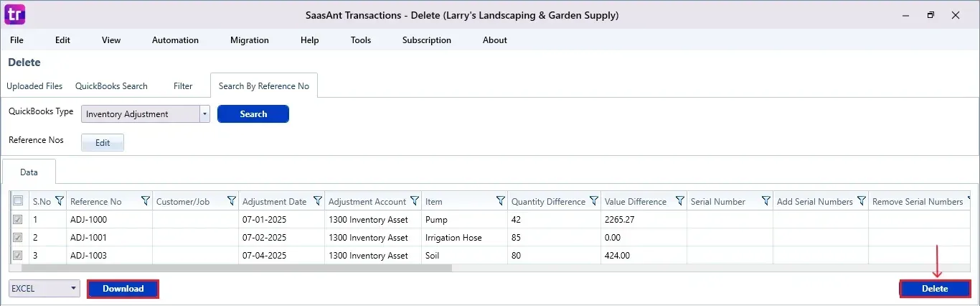980x306 pixels.
Task: Click the 07-01-2025 date cell
Action: [281, 220]
